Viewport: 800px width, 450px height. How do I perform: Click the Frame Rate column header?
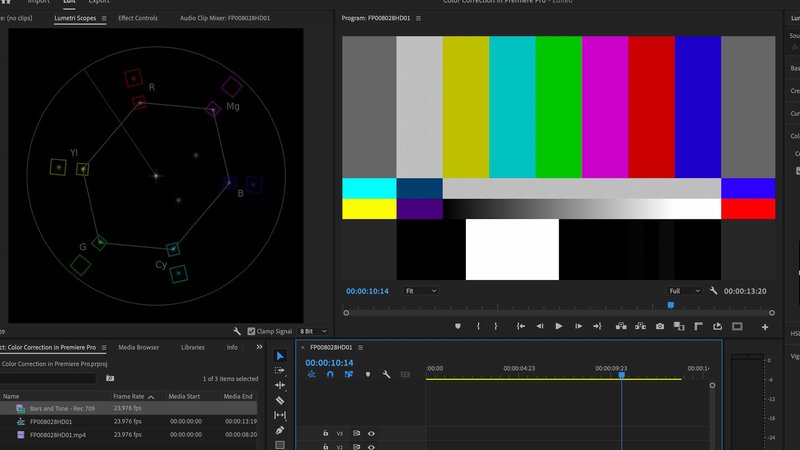point(129,396)
